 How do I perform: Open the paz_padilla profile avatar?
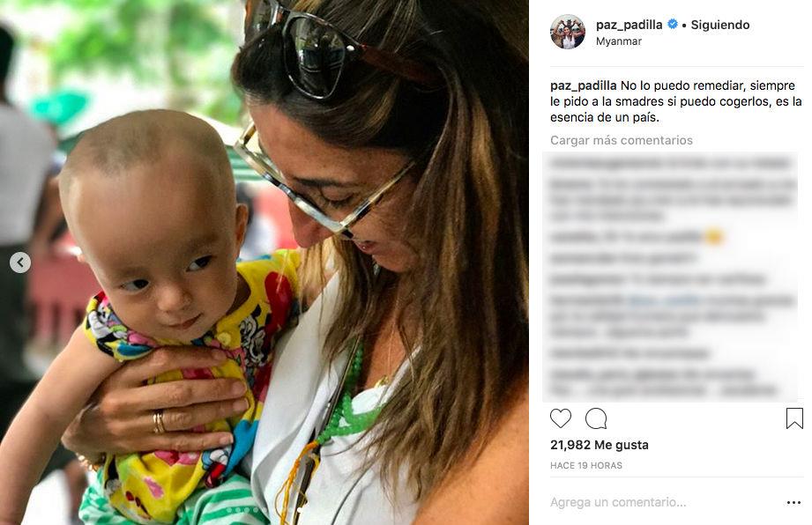pos(568,32)
